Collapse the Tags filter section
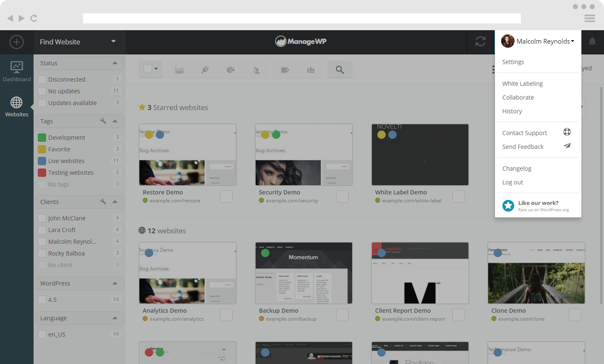Image resolution: width=604 pixels, height=364 pixels. [115, 121]
